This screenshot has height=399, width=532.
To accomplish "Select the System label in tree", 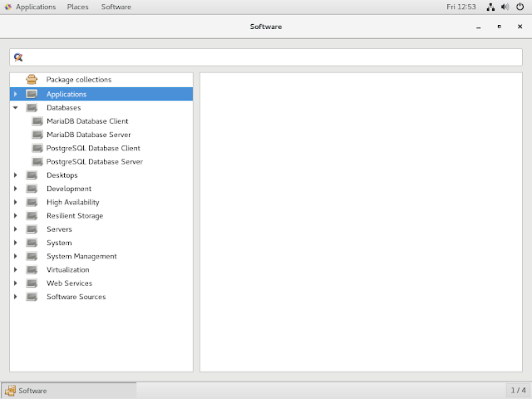I will coord(59,243).
